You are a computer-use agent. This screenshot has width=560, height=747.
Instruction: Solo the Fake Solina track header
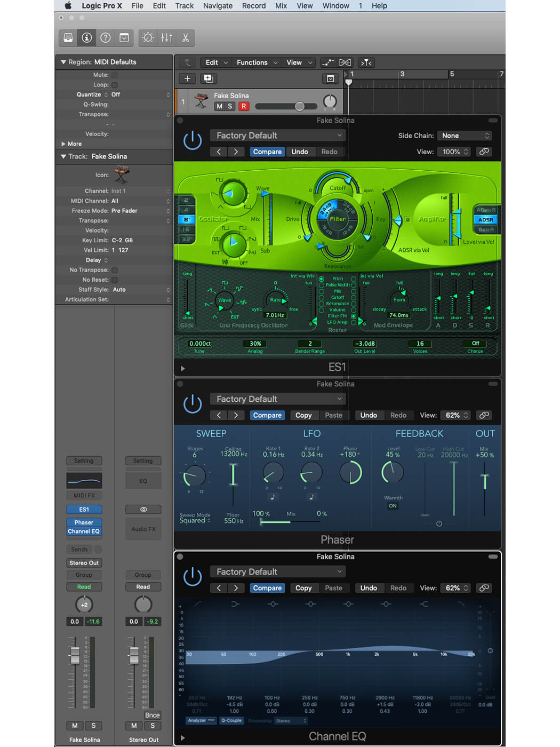coord(230,106)
